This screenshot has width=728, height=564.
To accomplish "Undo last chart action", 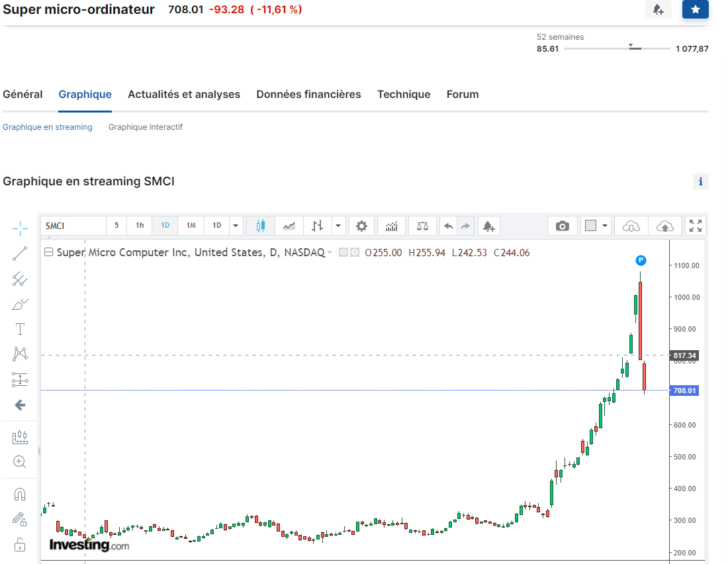I will (449, 226).
